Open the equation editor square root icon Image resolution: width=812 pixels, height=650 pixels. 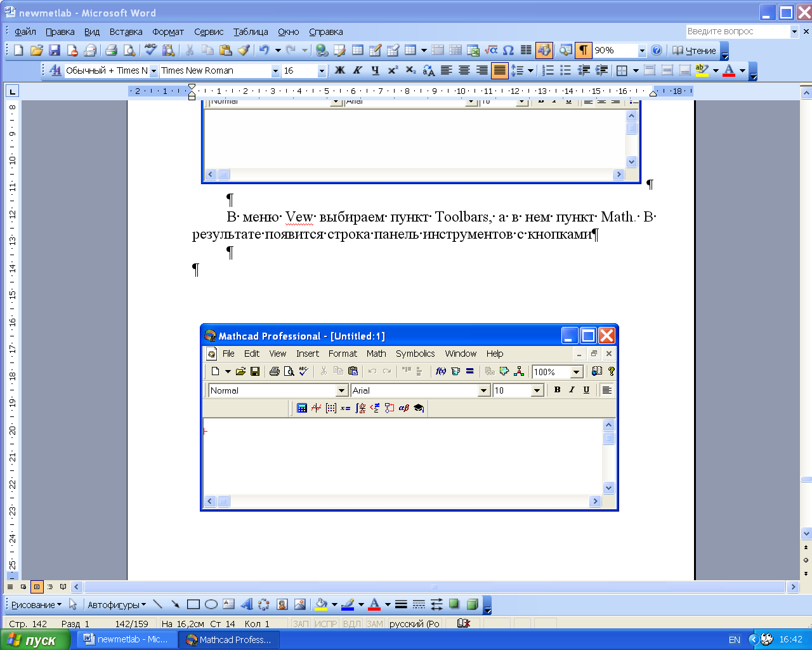point(491,50)
